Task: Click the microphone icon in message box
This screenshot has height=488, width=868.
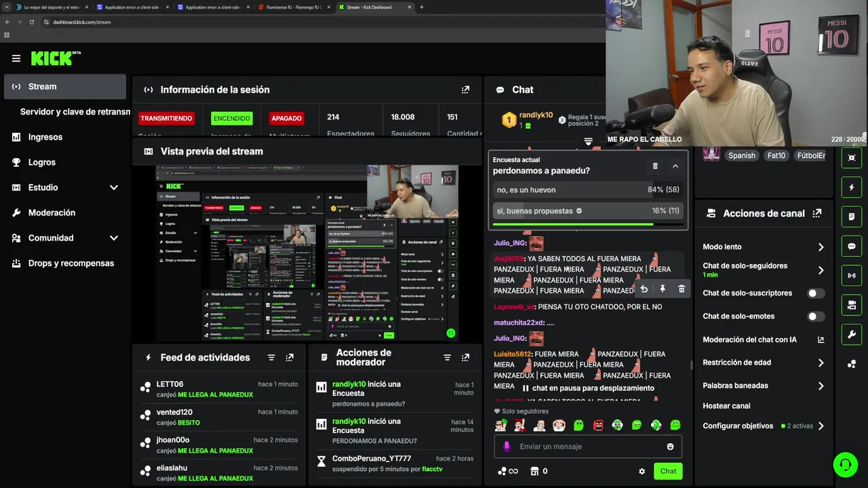Action: pos(507,446)
